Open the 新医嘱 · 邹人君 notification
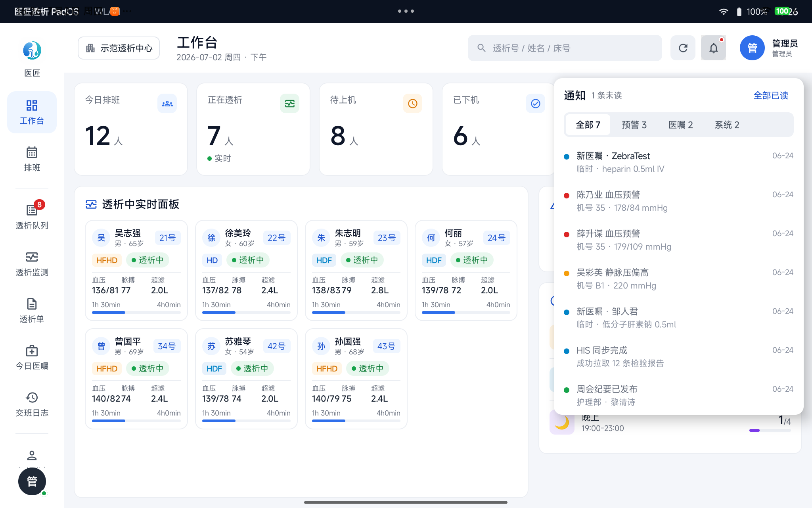The width and height of the screenshot is (812, 508). (x=679, y=318)
